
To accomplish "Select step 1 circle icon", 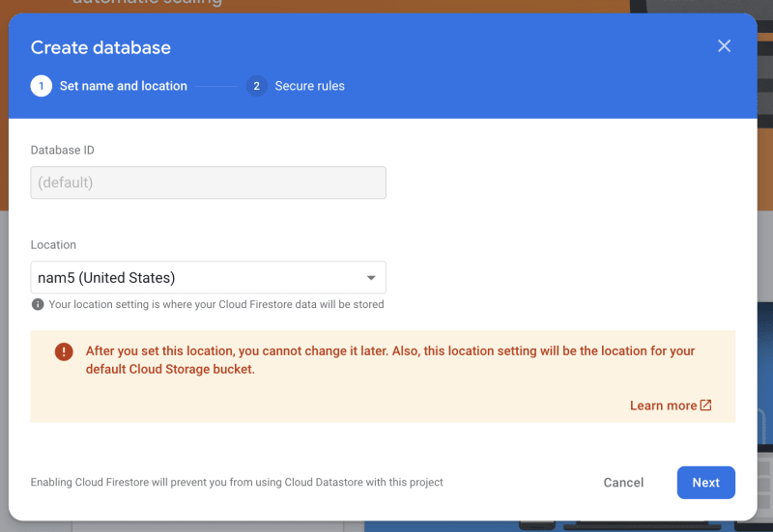I will [41, 86].
